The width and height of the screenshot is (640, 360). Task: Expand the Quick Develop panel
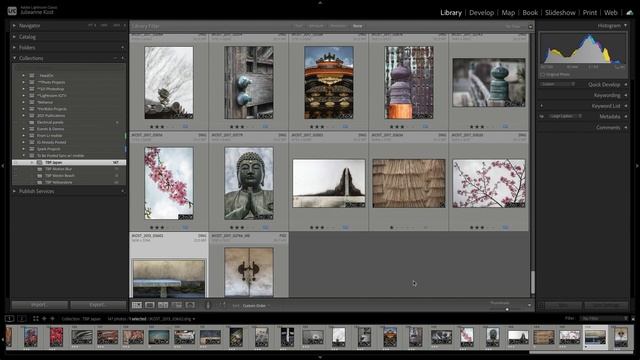point(626,84)
